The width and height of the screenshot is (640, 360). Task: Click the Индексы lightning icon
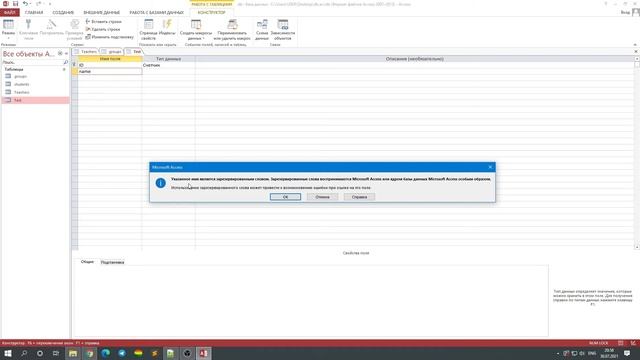click(x=167, y=24)
